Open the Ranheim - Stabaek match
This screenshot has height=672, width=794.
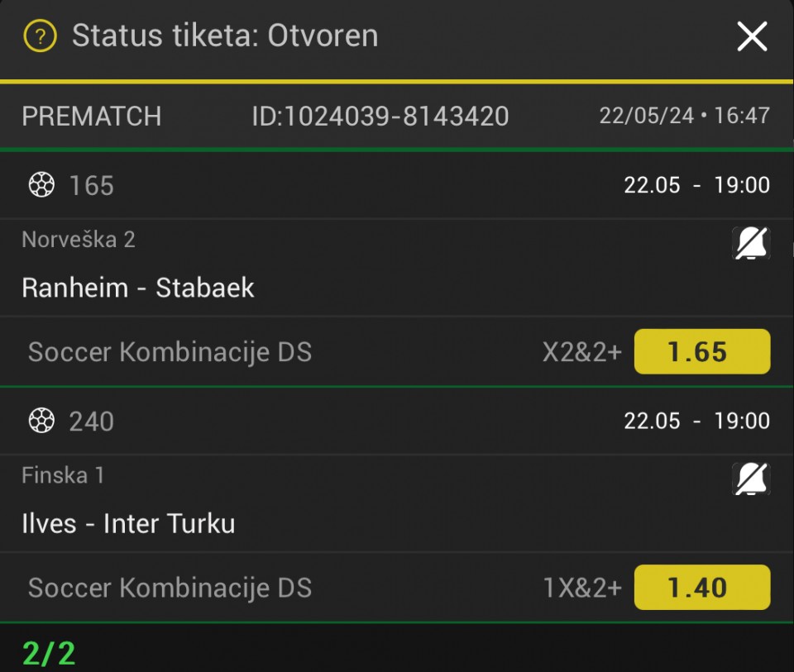[138, 288]
